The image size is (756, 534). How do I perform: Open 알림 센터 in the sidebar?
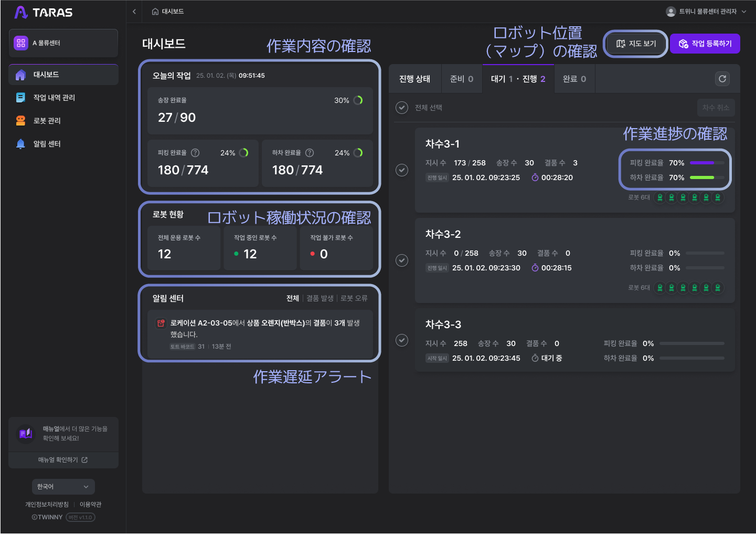coord(63,144)
